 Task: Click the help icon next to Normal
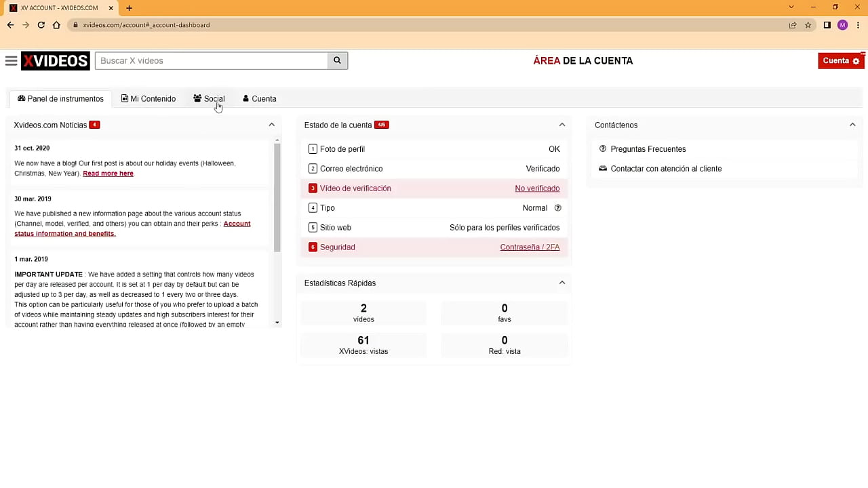(558, 208)
